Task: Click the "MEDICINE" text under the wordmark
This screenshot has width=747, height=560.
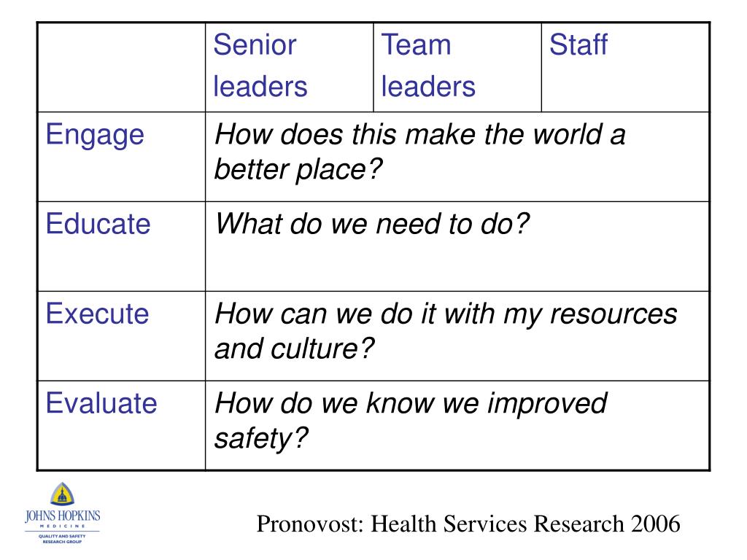Action: [x=62, y=526]
